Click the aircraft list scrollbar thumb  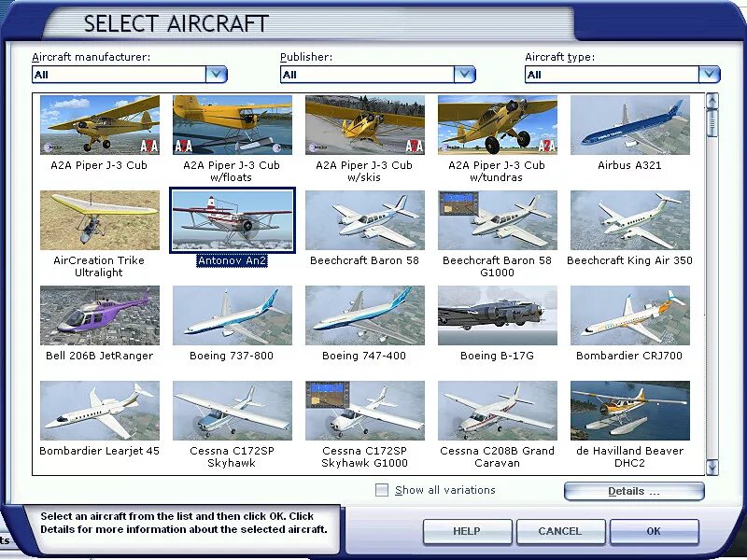[712, 123]
